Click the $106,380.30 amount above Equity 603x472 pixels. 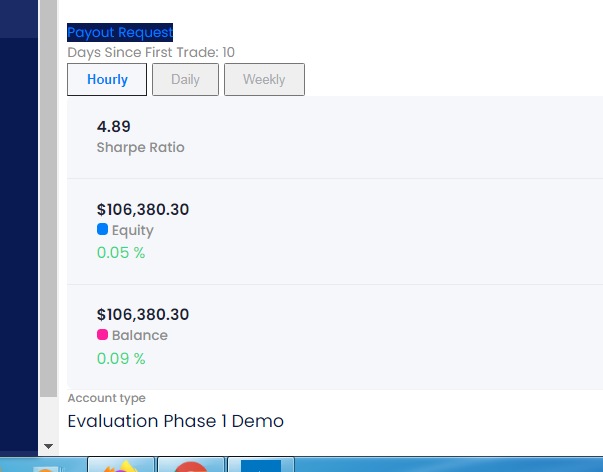[143, 210]
